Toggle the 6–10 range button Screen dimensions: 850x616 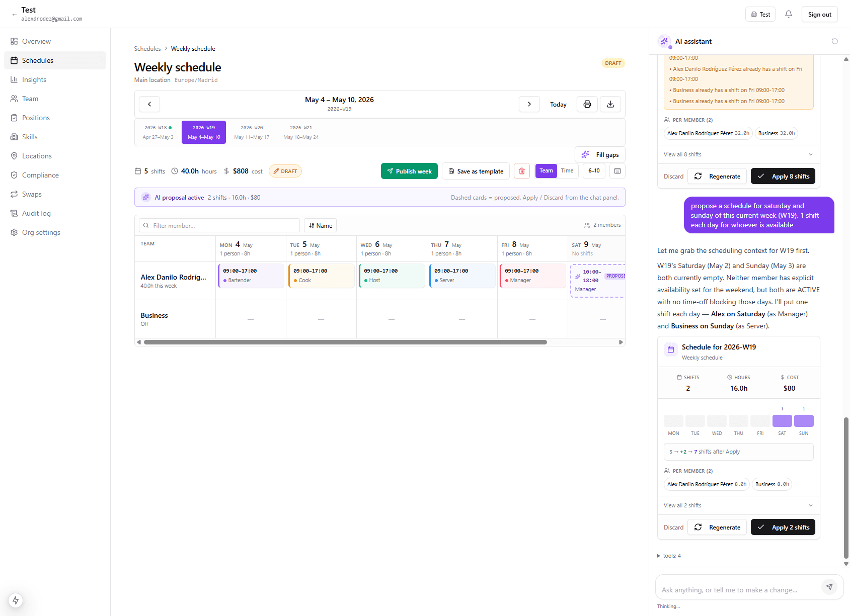tap(594, 171)
